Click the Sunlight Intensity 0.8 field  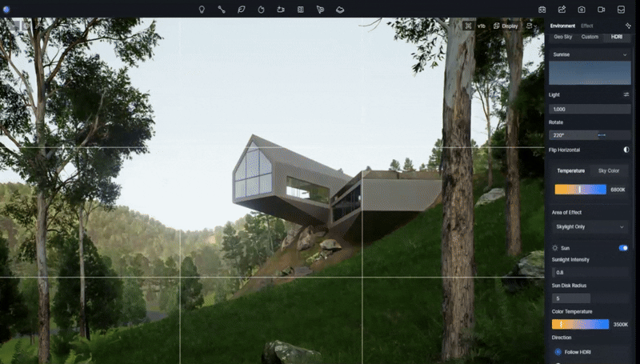click(x=590, y=272)
